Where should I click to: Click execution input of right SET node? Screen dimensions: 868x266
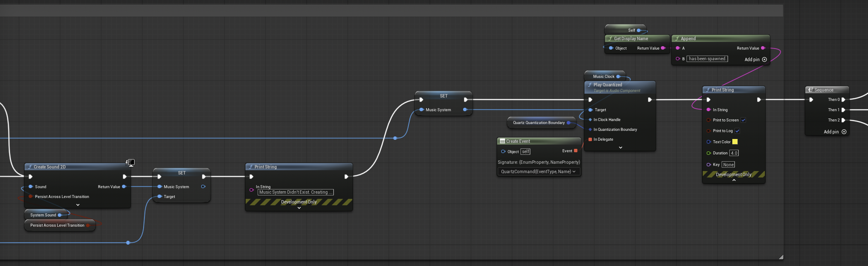tap(421, 100)
